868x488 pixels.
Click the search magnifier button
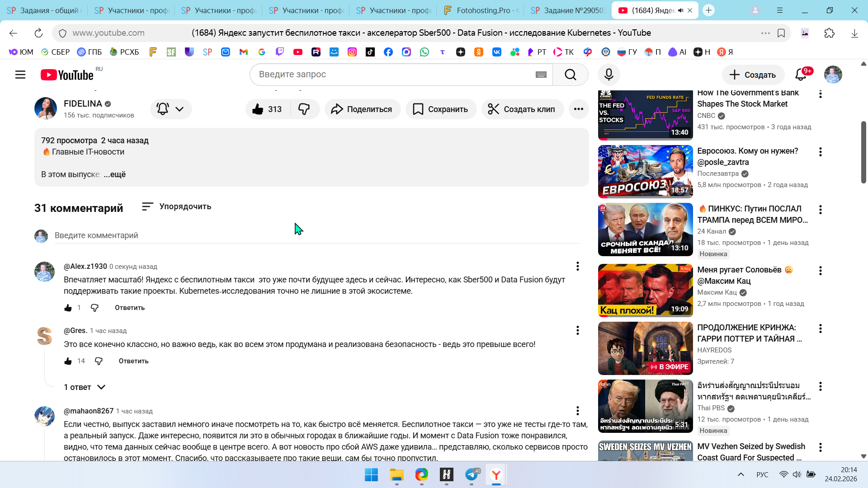pos(570,75)
